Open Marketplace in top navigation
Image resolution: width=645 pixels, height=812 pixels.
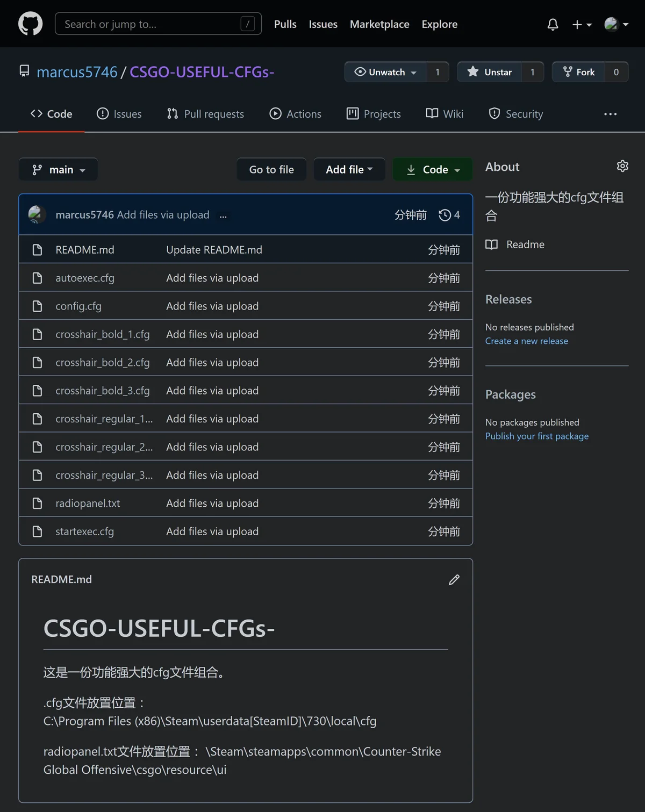coord(379,24)
